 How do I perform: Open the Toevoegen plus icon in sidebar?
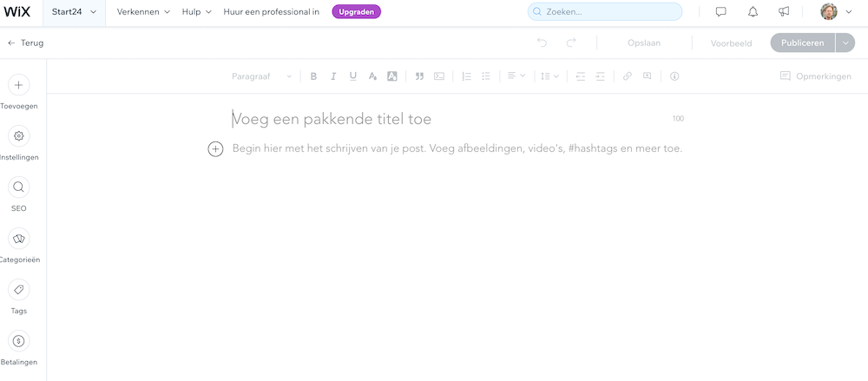(18, 85)
